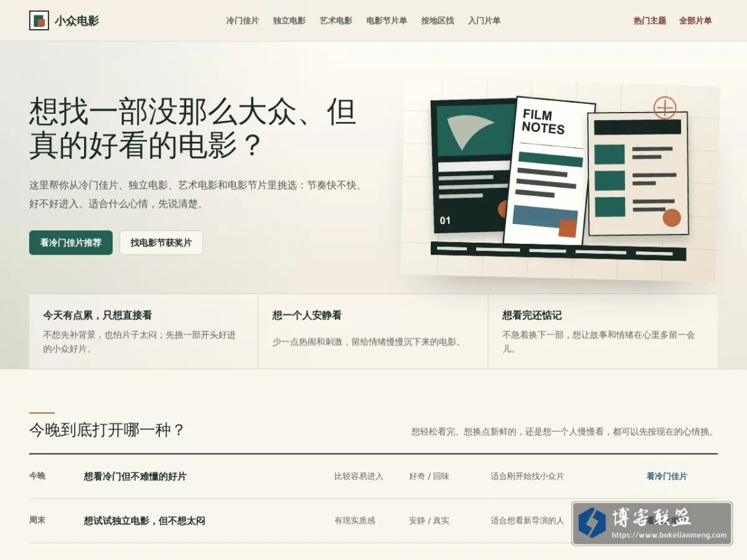Click the 今晚 row label
This screenshot has height=560, width=747.
click(37, 476)
